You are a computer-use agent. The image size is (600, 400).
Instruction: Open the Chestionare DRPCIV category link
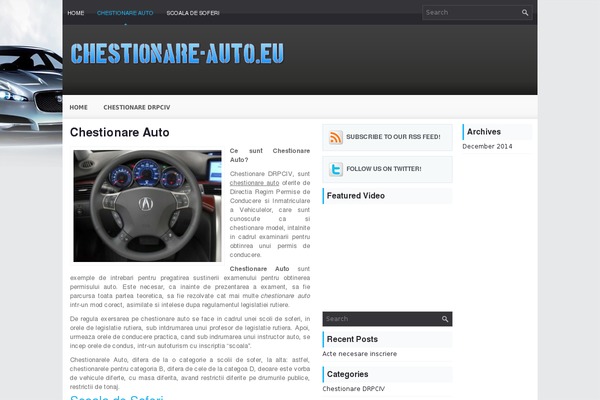[x=354, y=389]
